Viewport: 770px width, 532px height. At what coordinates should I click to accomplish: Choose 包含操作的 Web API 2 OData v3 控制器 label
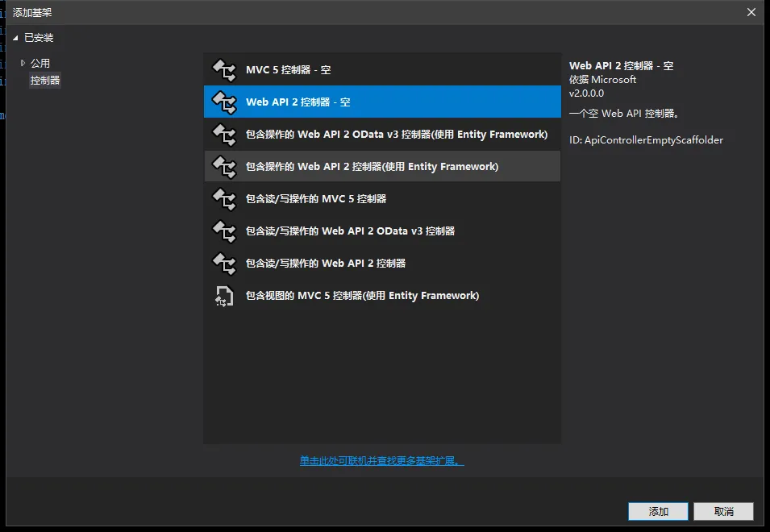(397, 135)
